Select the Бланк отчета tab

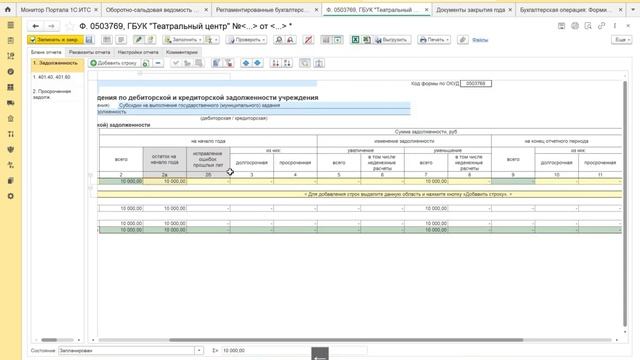46,52
